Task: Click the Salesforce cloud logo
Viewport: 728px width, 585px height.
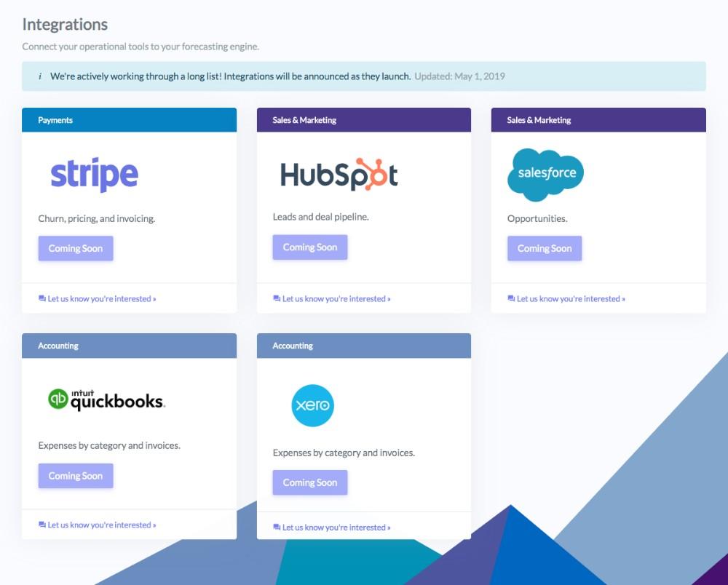Action: pyautogui.click(x=545, y=175)
